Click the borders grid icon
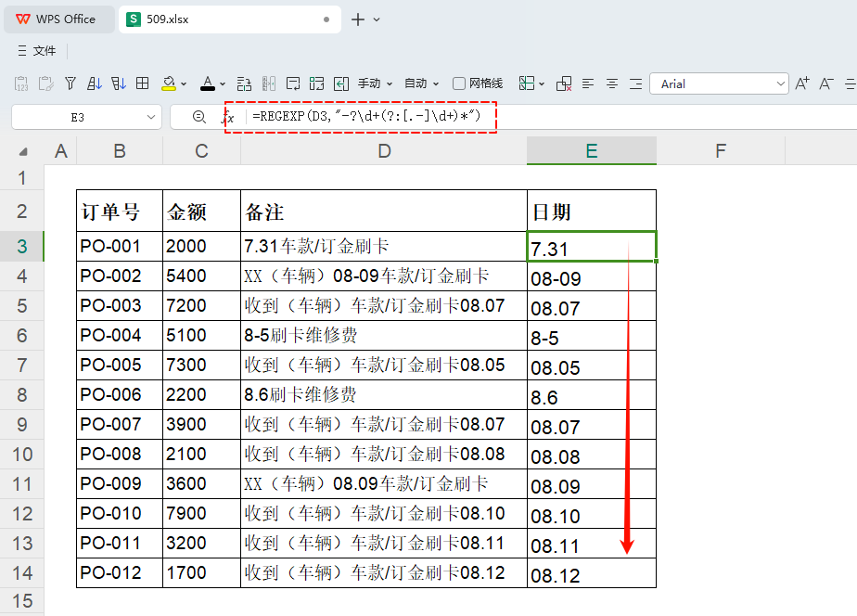The height and width of the screenshot is (616, 857). 142,83
